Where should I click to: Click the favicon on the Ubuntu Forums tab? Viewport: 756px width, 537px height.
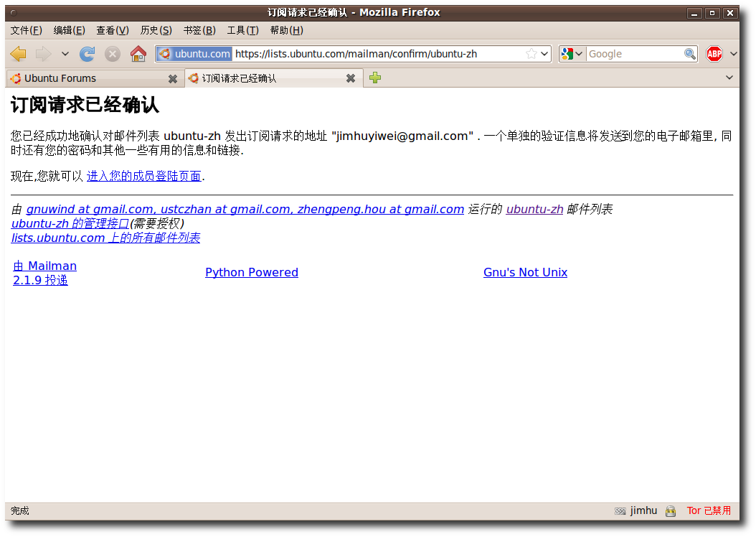pyautogui.click(x=16, y=78)
